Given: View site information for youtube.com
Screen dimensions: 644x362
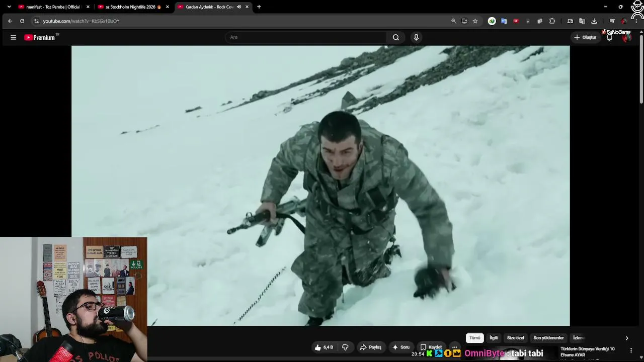Looking at the screenshot, I should (36, 21).
